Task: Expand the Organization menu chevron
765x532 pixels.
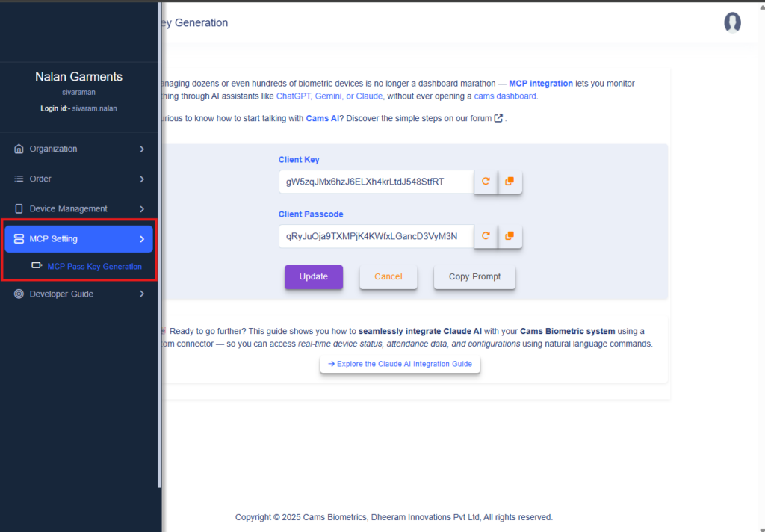Action: tap(142, 149)
